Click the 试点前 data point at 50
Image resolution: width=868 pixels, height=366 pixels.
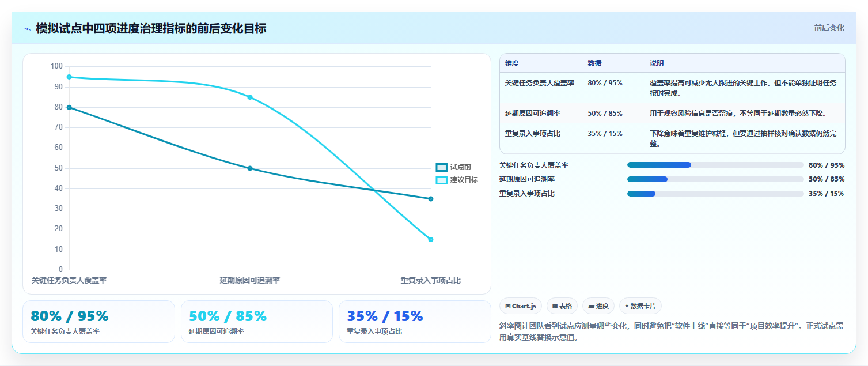coord(250,168)
